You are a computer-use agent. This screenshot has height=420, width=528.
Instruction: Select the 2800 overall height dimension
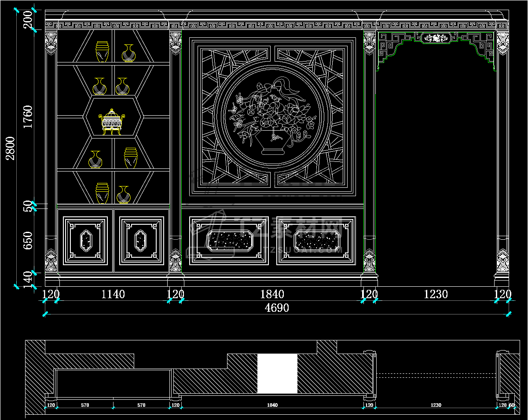pyautogui.click(x=10, y=148)
